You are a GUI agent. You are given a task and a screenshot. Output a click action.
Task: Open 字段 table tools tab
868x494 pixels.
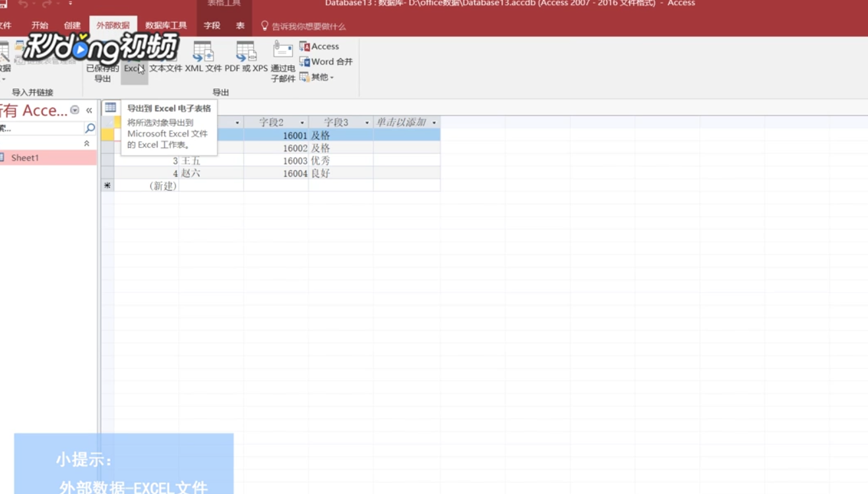click(x=212, y=26)
